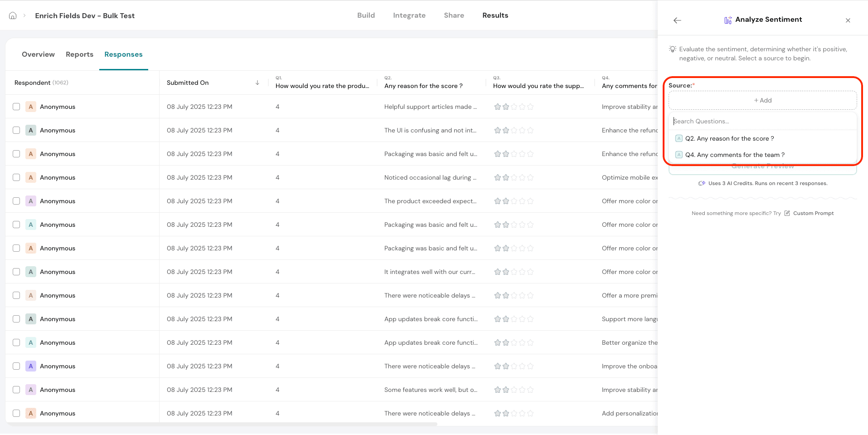Open the Build section in top navigation
The width and height of the screenshot is (868, 435).
pyautogui.click(x=366, y=15)
